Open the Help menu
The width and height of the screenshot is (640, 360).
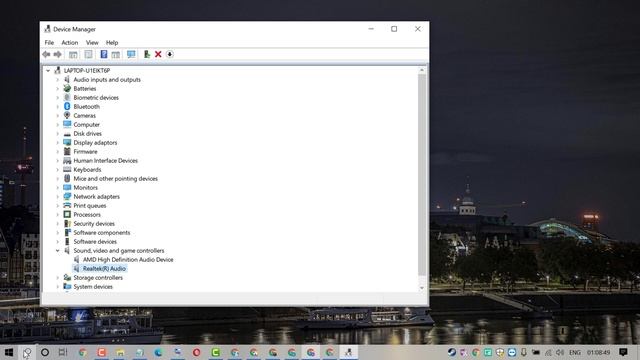pyautogui.click(x=112, y=42)
